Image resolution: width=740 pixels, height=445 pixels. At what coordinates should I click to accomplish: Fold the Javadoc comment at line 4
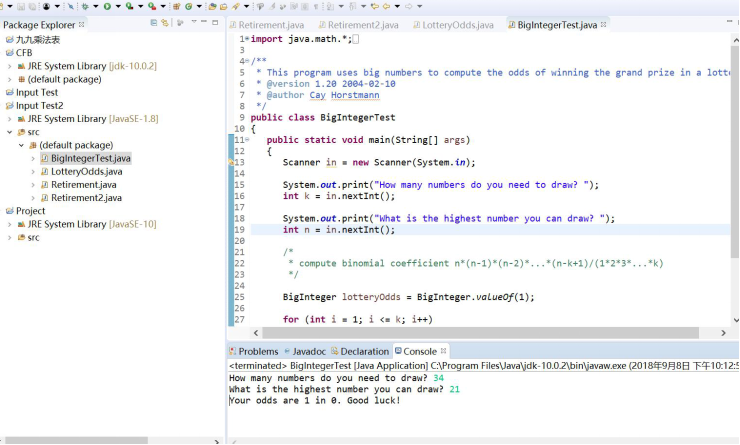coord(247,61)
